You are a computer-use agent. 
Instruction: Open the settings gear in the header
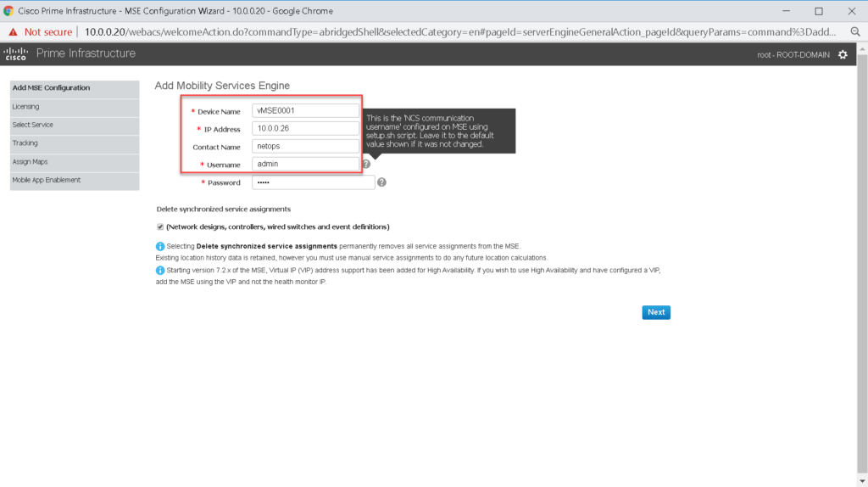pyautogui.click(x=842, y=54)
